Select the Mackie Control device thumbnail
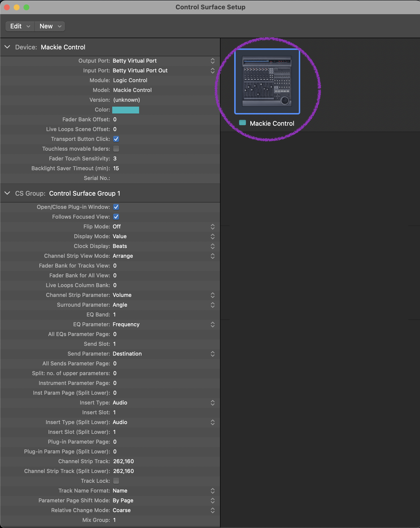This screenshot has height=528, width=420. click(267, 81)
